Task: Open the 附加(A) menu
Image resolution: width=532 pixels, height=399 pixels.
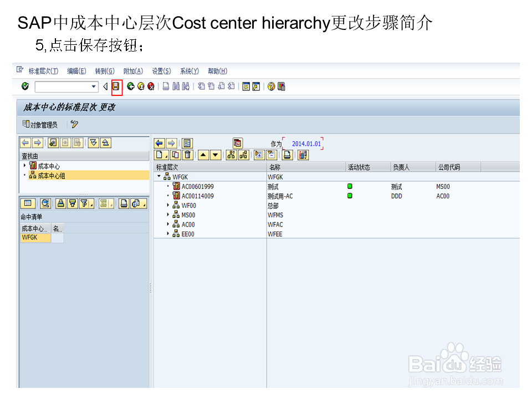Action: click(x=134, y=71)
